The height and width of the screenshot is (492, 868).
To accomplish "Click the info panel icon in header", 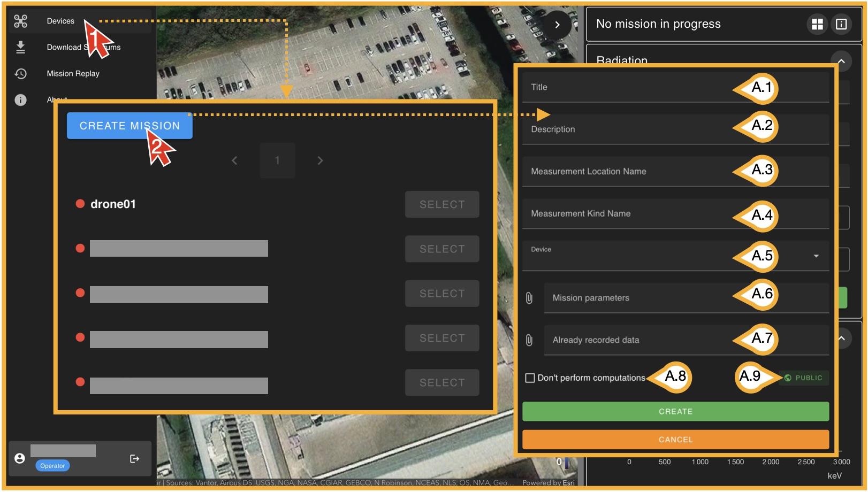I will pyautogui.click(x=841, y=24).
